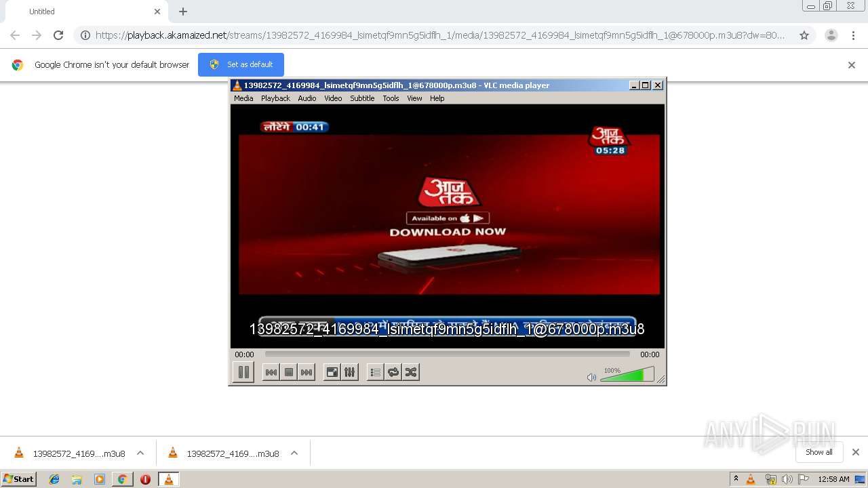The image size is (868, 488).
Task: Click the VLC video display area
Action: coord(448,226)
